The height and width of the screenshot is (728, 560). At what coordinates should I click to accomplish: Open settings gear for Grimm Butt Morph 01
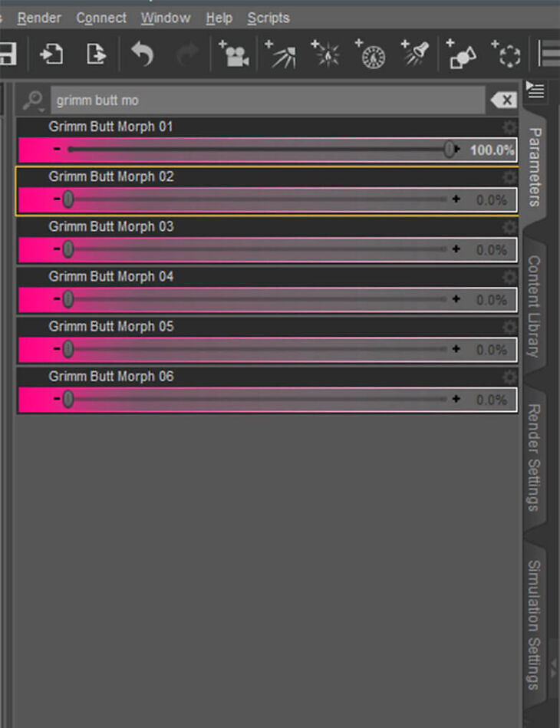click(x=509, y=127)
